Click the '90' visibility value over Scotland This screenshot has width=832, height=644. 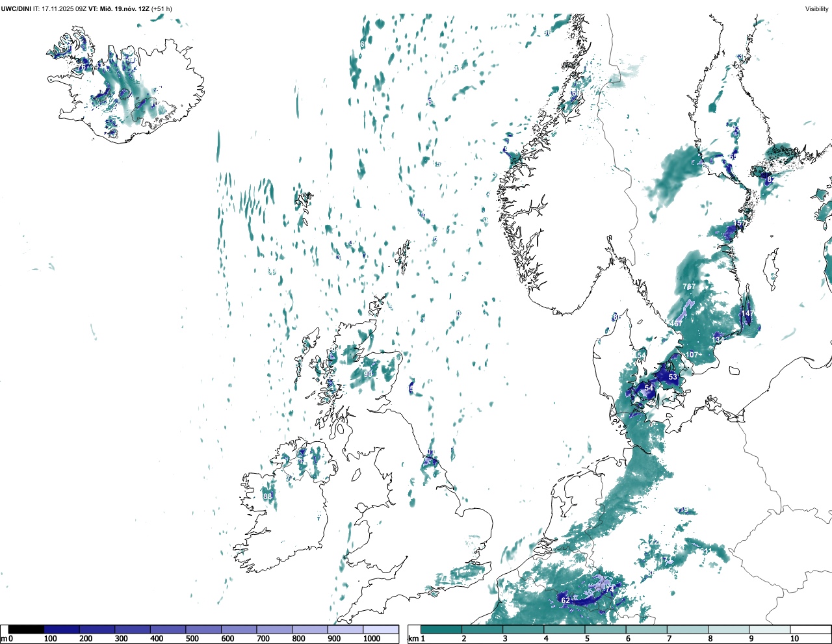[368, 374]
